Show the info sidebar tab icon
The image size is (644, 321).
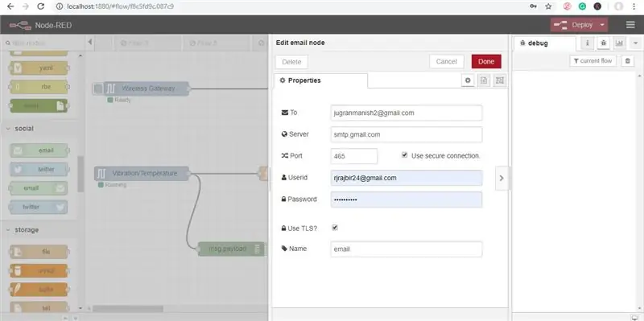click(588, 43)
